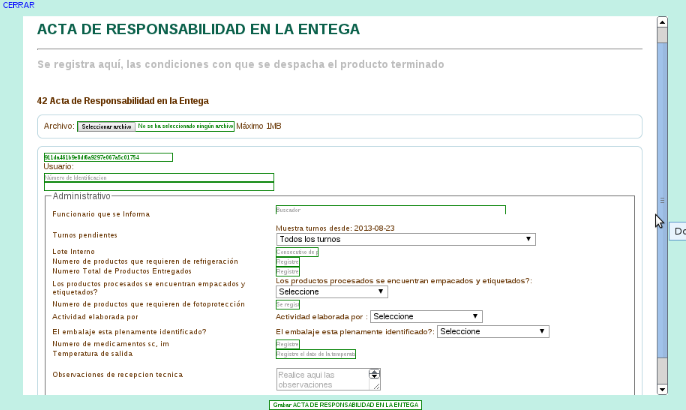Focus the Numero de Identificacion field
This screenshot has width=686, height=410.
tap(159, 177)
